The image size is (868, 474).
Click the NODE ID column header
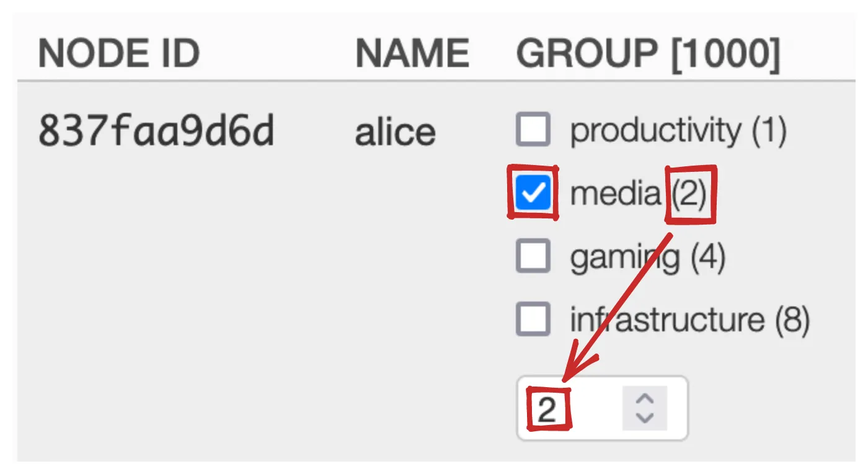click(x=118, y=53)
